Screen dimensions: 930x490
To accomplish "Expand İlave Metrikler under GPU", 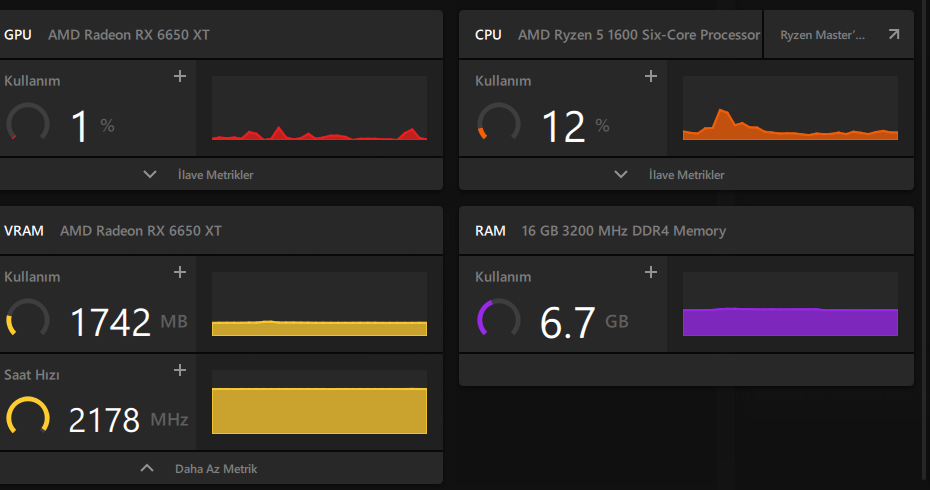I will 198,175.
